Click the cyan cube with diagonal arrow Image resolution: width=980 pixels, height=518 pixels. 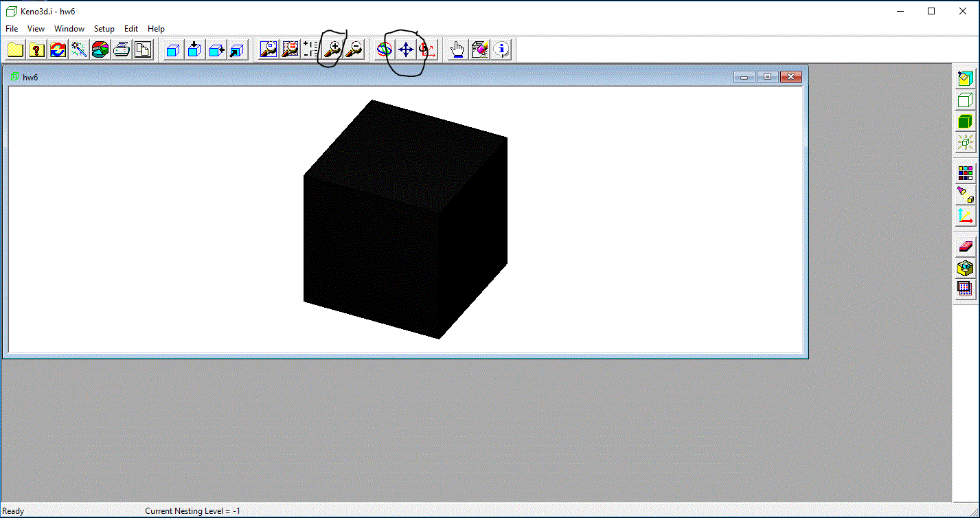(237, 49)
